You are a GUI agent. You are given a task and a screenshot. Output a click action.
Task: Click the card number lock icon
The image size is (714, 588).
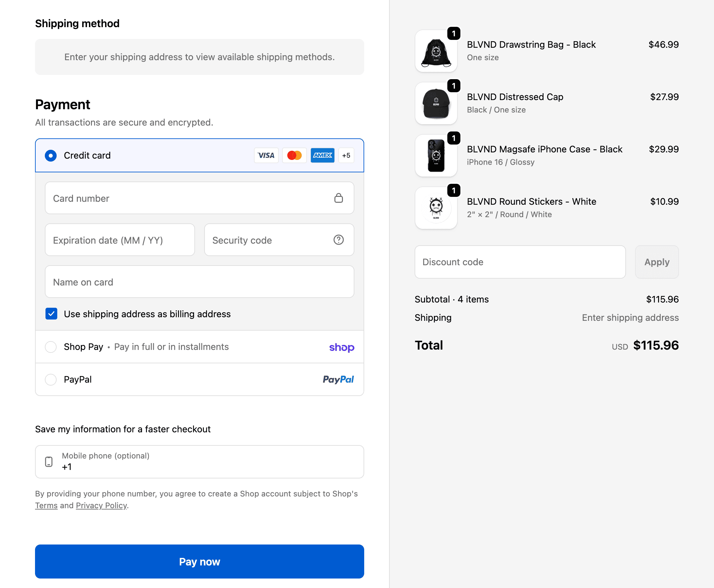click(x=339, y=198)
